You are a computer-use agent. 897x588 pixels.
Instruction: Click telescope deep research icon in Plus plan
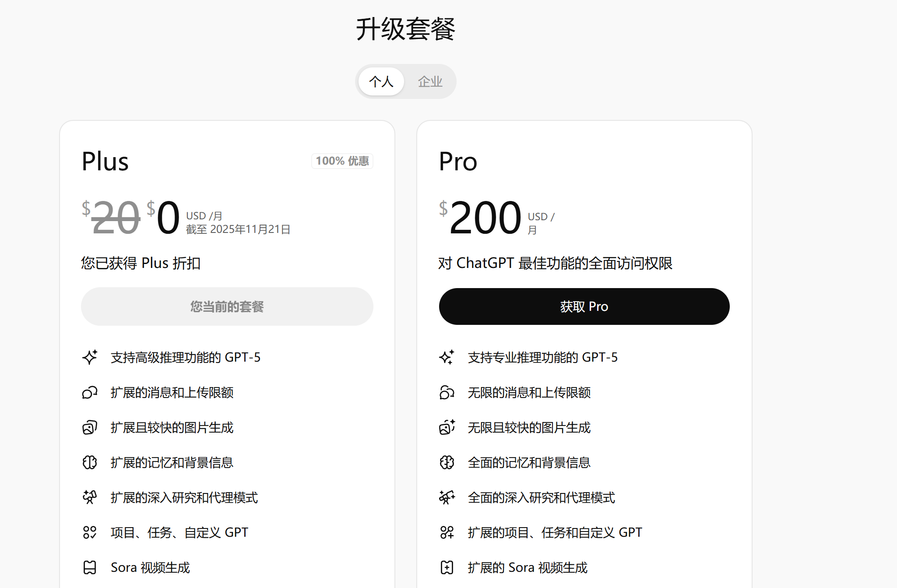90,497
